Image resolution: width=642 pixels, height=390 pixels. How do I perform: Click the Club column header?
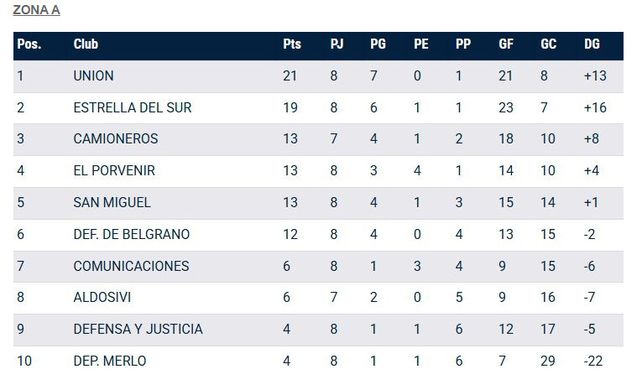tap(86, 44)
